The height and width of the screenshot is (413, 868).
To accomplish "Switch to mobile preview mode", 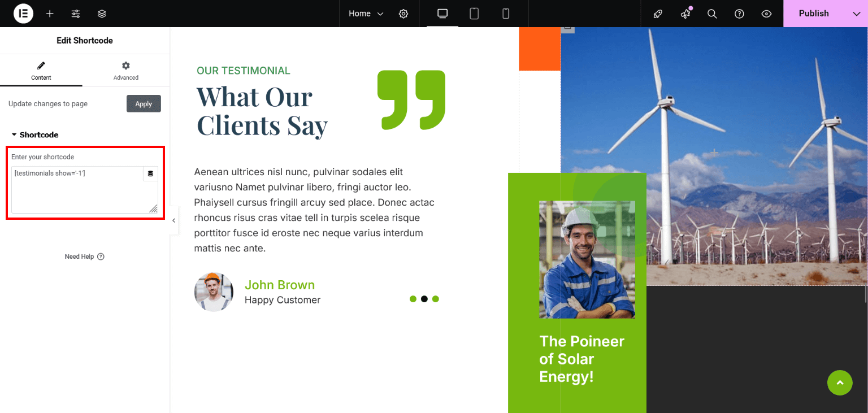I will click(506, 14).
